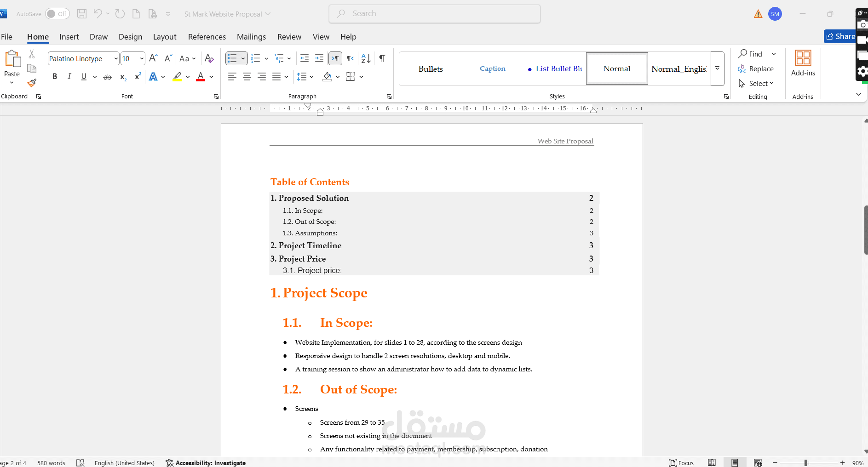The height and width of the screenshot is (467, 868).
Task: Click the zoom slider handle
Action: coord(806,463)
